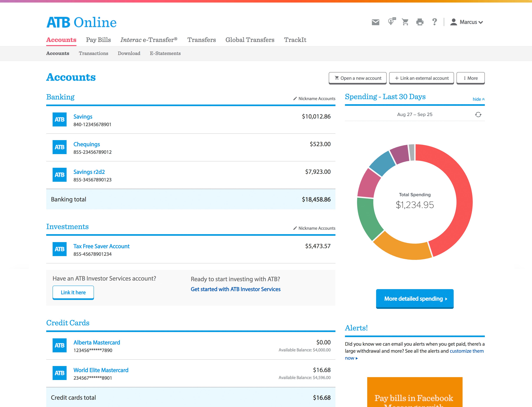Open help question mark icon
This screenshot has width=532, height=407.
click(435, 22)
